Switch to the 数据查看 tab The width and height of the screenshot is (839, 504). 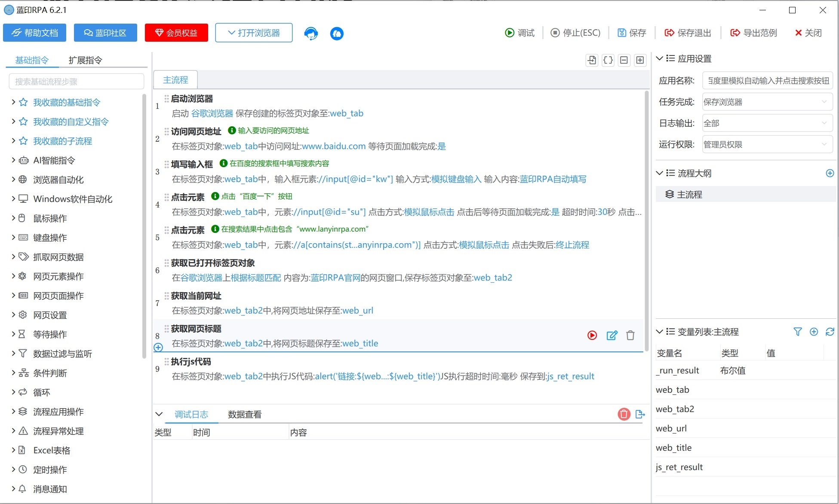245,414
